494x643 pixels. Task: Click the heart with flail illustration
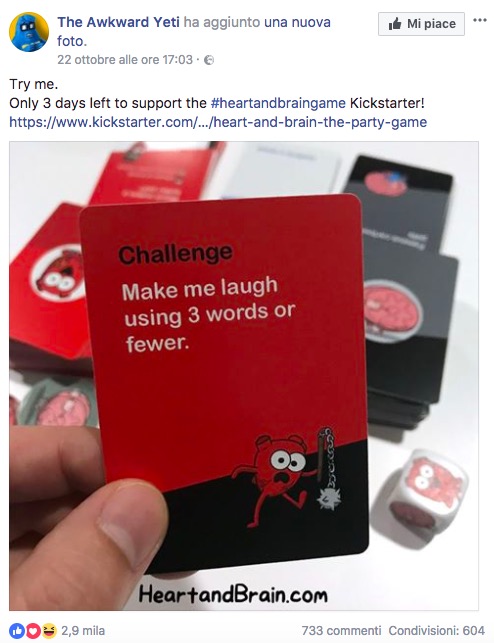pyautogui.click(x=289, y=476)
